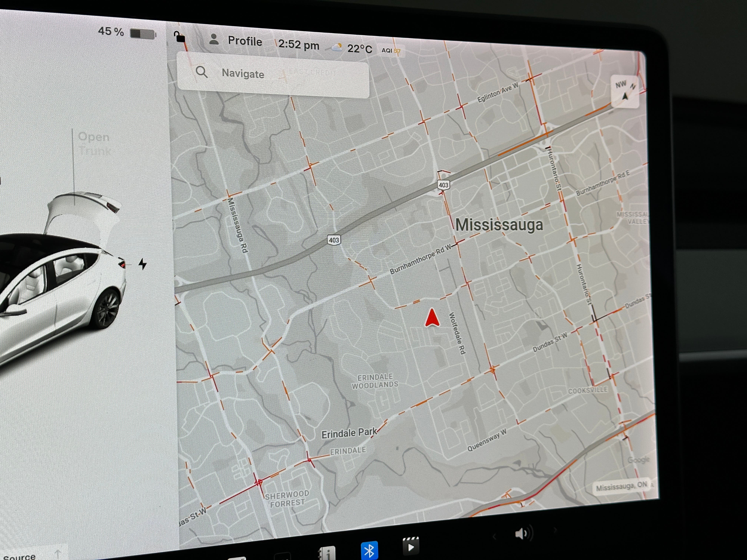Screen dimensions: 747x560
Task: Tap the volume speaker icon
Action: (x=522, y=534)
